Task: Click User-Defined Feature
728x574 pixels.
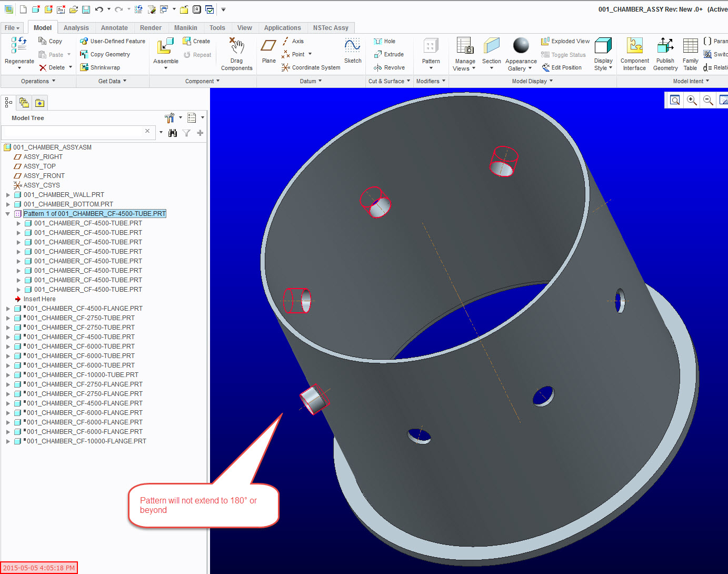Action: point(113,41)
